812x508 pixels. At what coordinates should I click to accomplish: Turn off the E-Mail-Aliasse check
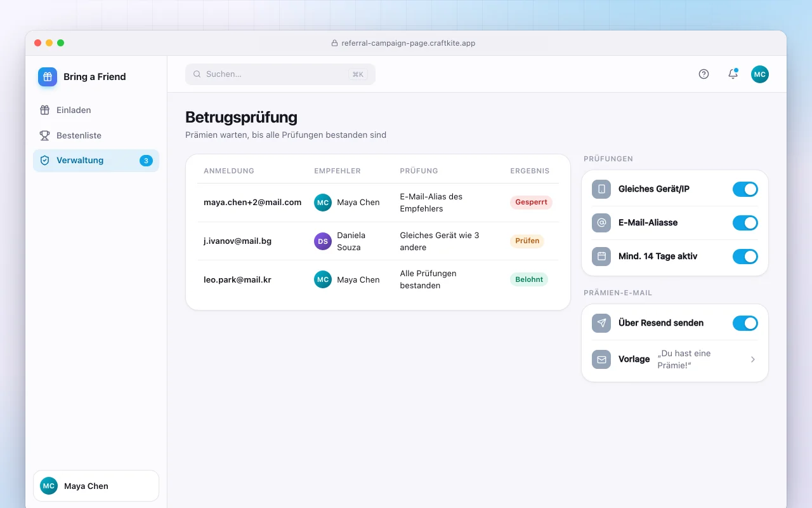[745, 223]
